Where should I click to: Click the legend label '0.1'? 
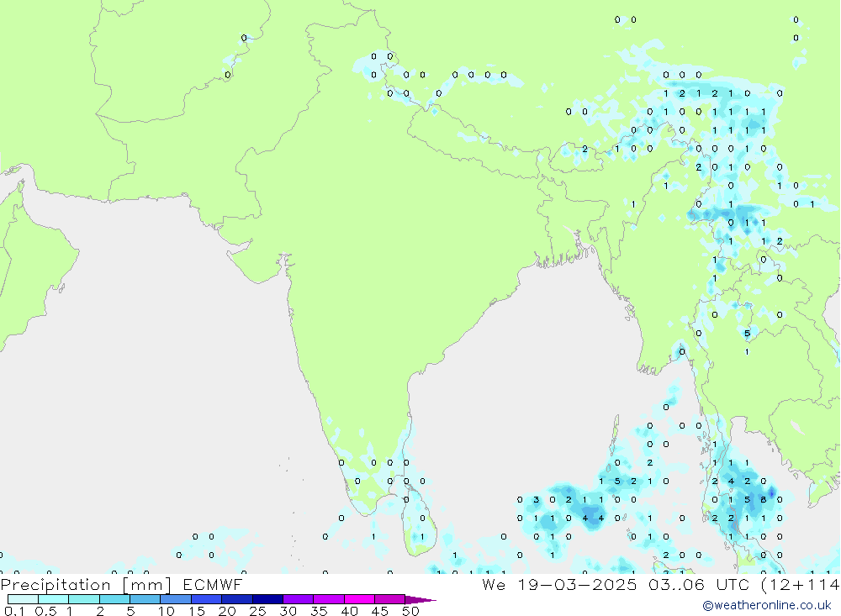point(14,611)
